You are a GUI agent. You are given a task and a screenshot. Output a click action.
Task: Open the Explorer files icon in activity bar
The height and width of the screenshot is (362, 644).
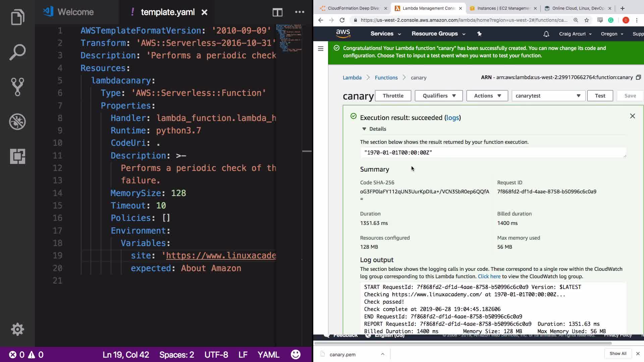pyautogui.click(x=17, y=17)
